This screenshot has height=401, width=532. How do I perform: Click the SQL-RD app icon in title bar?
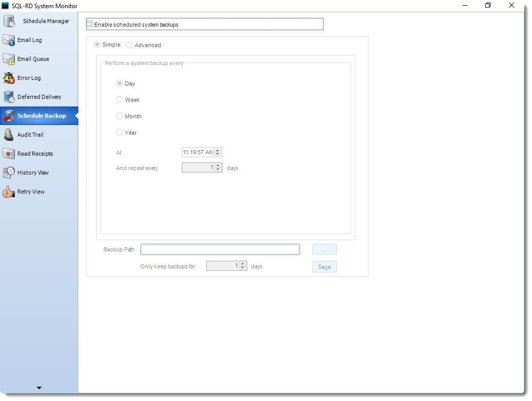(x=5, y=6)
